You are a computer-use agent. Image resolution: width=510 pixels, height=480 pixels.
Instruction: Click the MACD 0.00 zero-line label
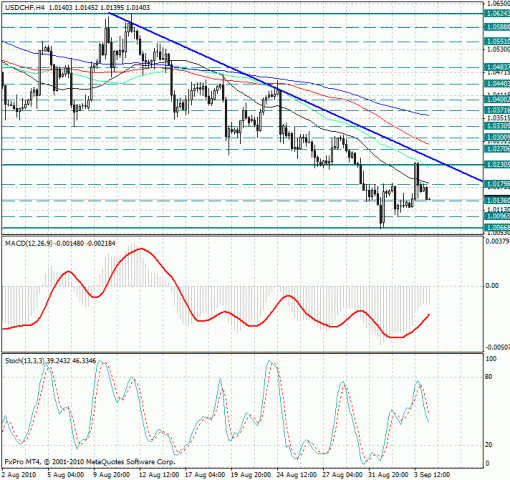point(492,286)
